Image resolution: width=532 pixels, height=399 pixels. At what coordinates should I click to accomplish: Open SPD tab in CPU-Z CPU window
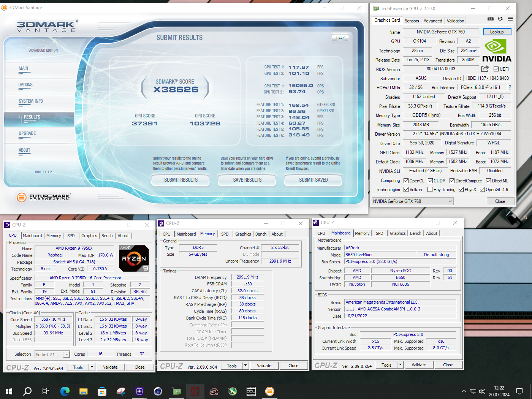pos(71,236)
